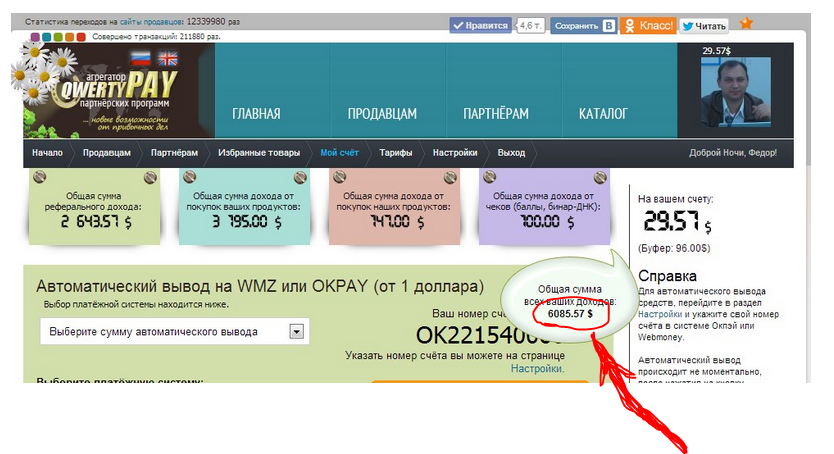
Task: Open the сайты продавцов link
Action: tap(150, 22)
